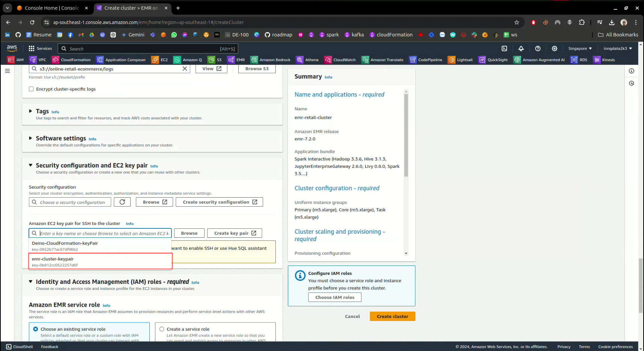Screen dimensions: 644x351
Task: Select Choose an existing service role
Action: 36,329
